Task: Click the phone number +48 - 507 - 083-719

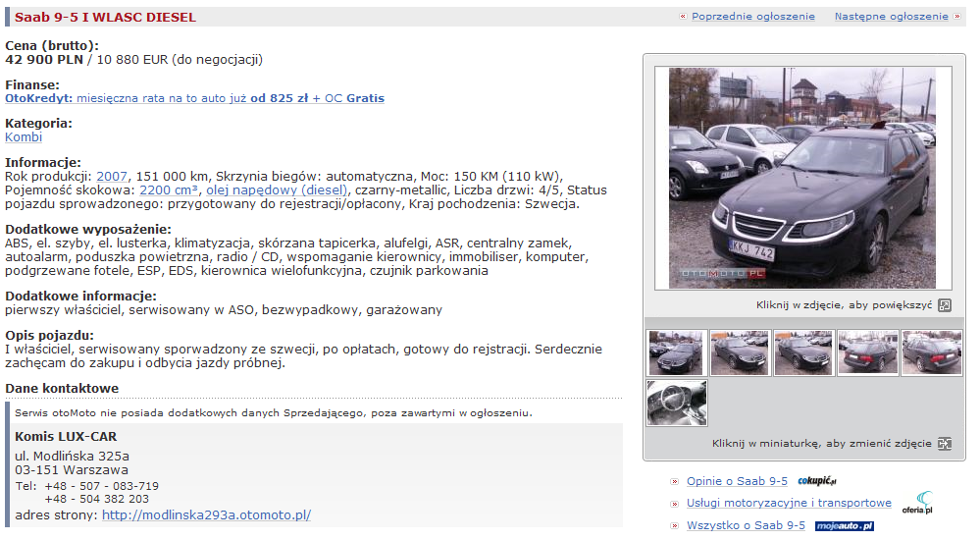Action: 101,486
